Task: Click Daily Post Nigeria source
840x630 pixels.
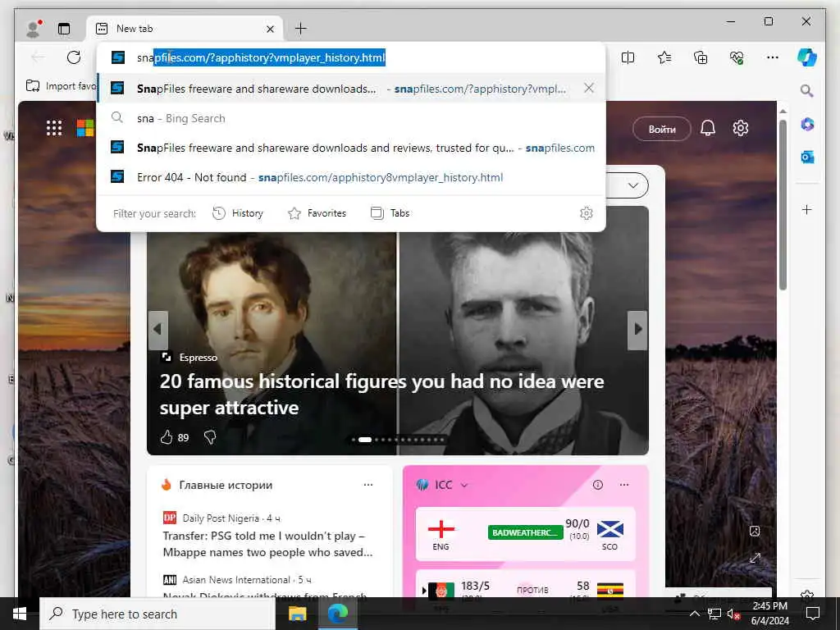Action: pos(221,518)
